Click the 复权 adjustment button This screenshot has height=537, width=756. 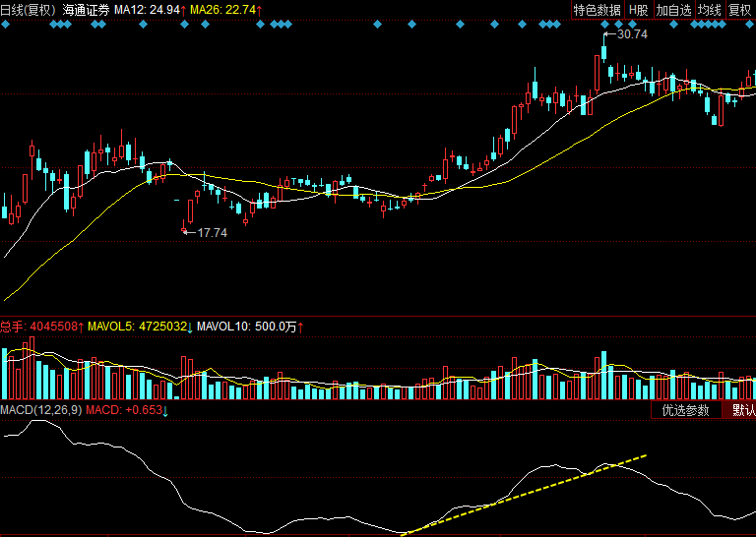pos(740,10)
